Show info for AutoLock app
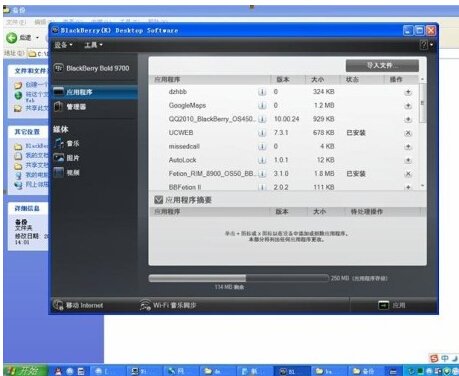The width and height of the screenshot is (459, 376). tap(262, 160)
